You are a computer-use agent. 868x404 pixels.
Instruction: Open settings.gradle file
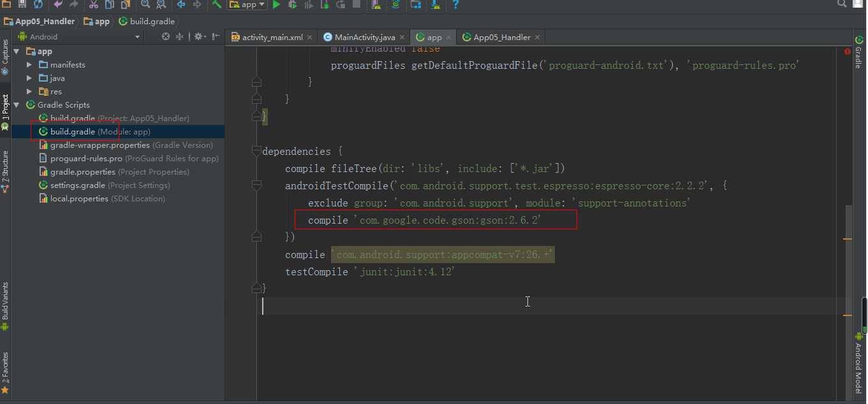pyautogui.click(x=104, y=185)
